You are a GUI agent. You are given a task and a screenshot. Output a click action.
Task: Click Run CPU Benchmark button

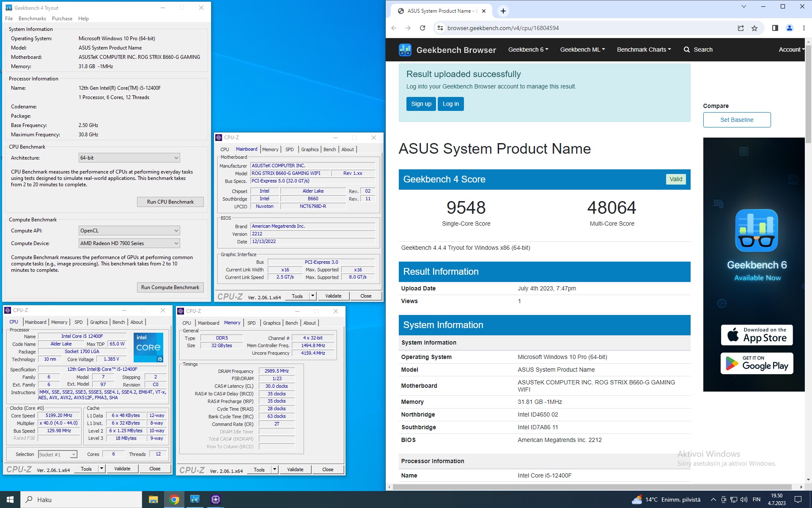170,202
